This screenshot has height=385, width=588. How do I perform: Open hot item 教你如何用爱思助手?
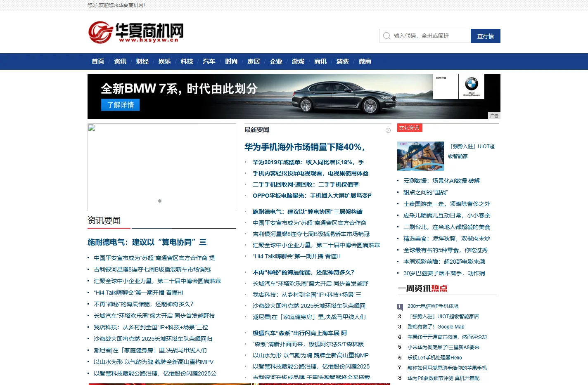(447, 368)
